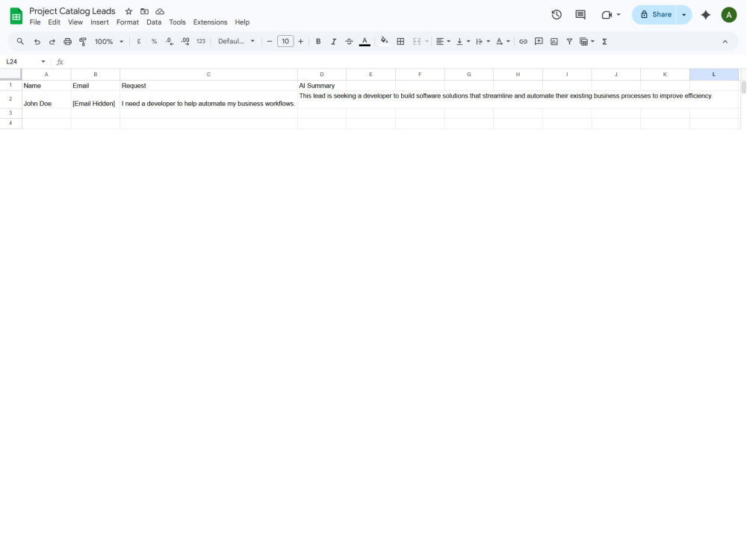The width and height of the screenshot is (747, 560).
Task: Open the borders menu
Action: 400,41
